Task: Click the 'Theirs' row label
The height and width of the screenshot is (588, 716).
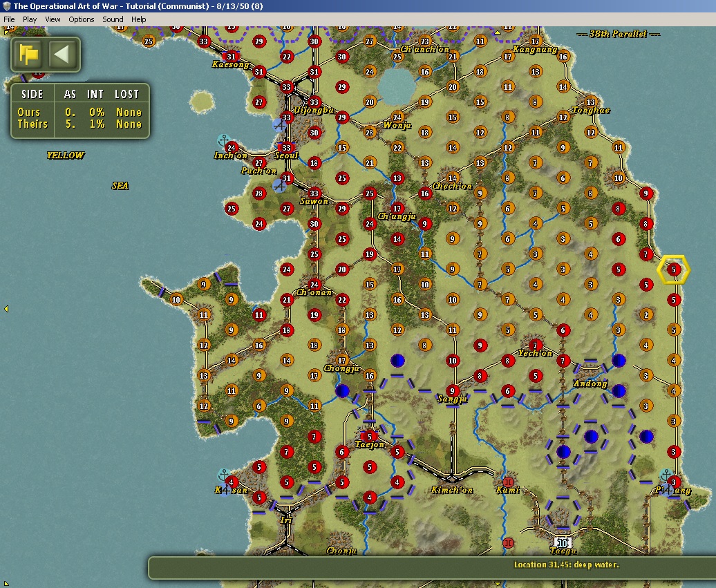Action: pyautogui.click(x=32, y=124)
